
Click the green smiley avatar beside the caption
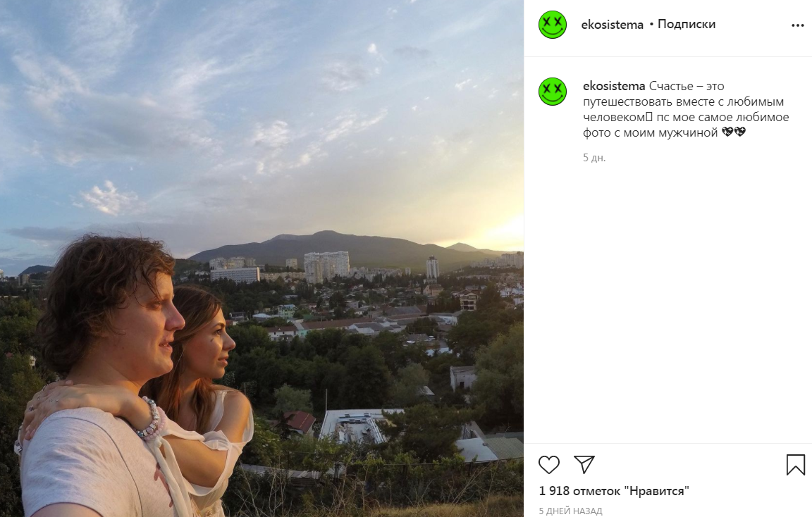point(553,92)
